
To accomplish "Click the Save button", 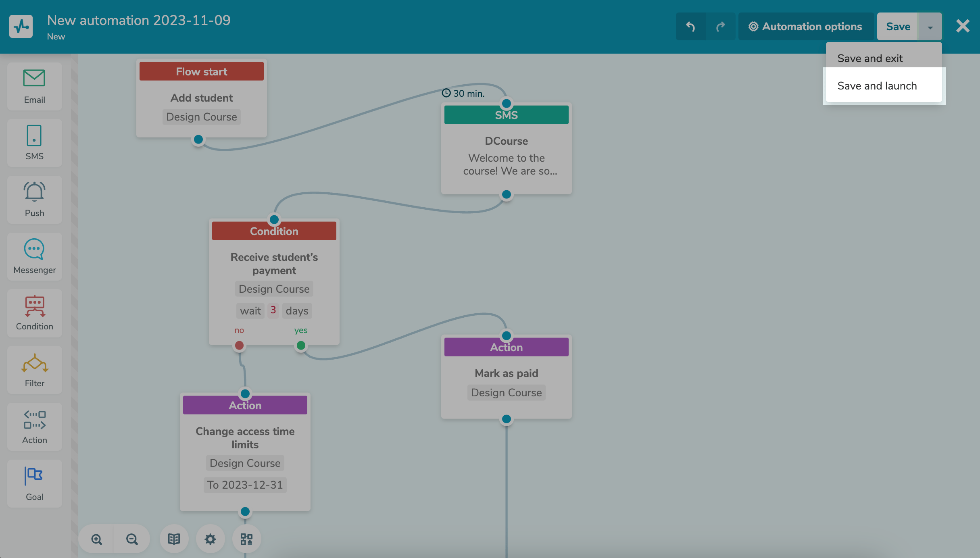I will pos(898,27).
